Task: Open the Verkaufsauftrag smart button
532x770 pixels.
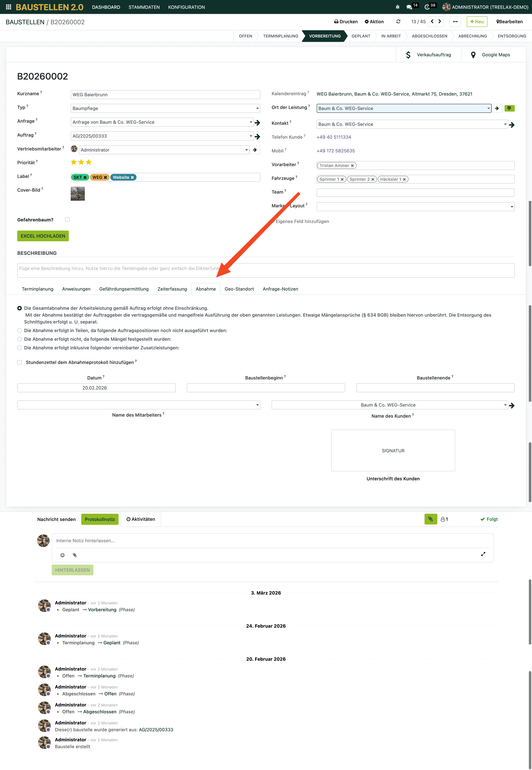Action: click(x=428, y=55)
